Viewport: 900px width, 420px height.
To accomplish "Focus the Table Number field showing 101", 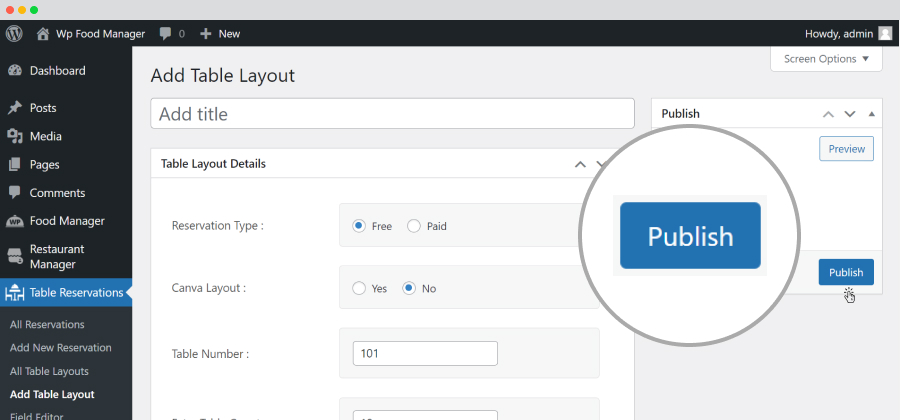I will tap(425, 353).
